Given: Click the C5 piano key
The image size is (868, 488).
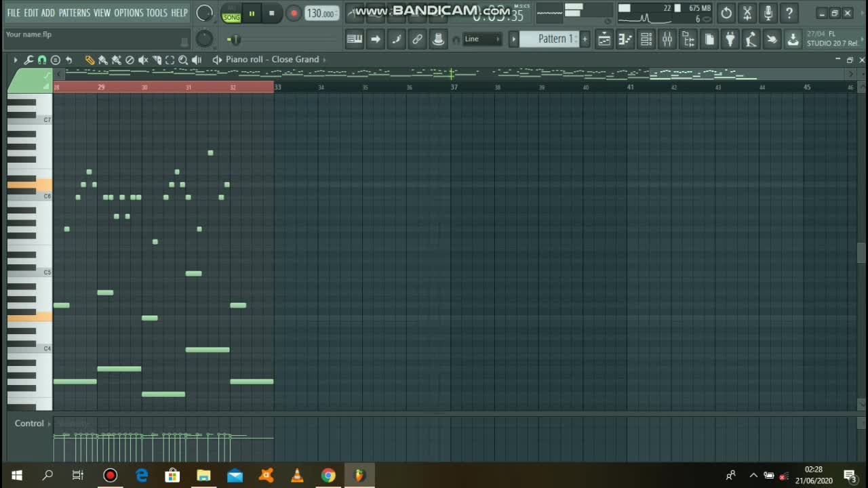Looking at the screenshot, I should tap(30, 272).
